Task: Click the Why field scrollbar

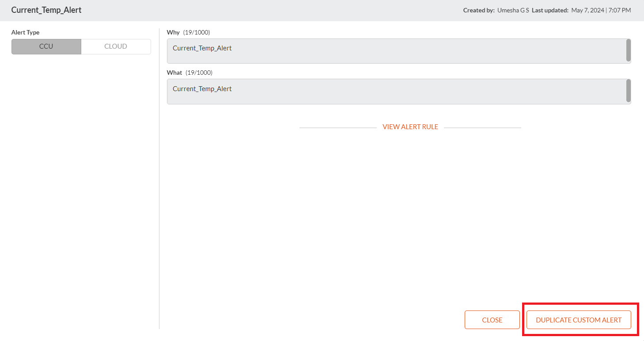Action: pos(627,50)
